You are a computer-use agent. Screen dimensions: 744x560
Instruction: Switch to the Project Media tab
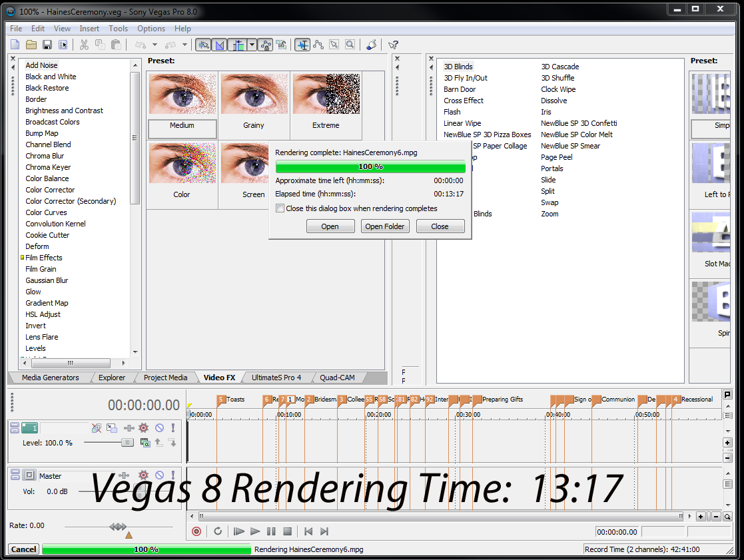[165, 378]
